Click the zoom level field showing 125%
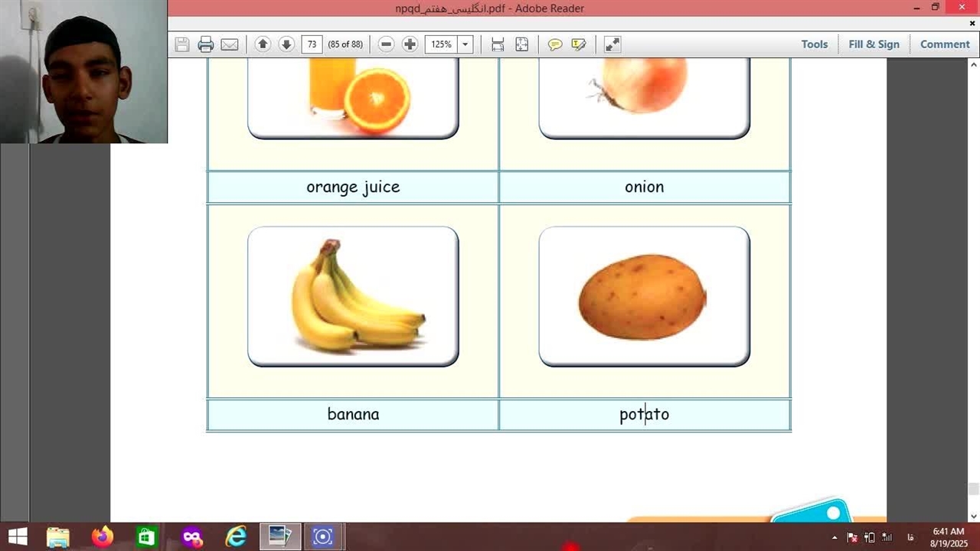Screen dimensions: 980x551 [x=441, y=44]
